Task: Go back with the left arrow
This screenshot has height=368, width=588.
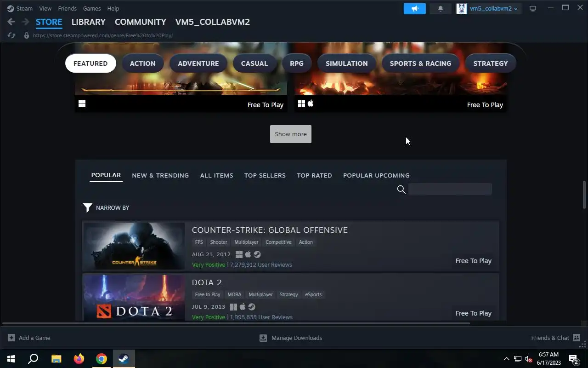Action: [11, 22]
